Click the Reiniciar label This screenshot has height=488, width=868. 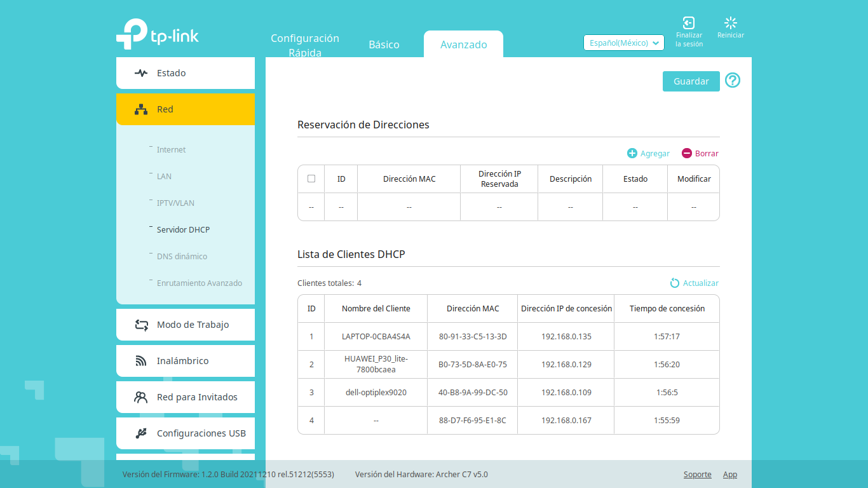[731, 36]
